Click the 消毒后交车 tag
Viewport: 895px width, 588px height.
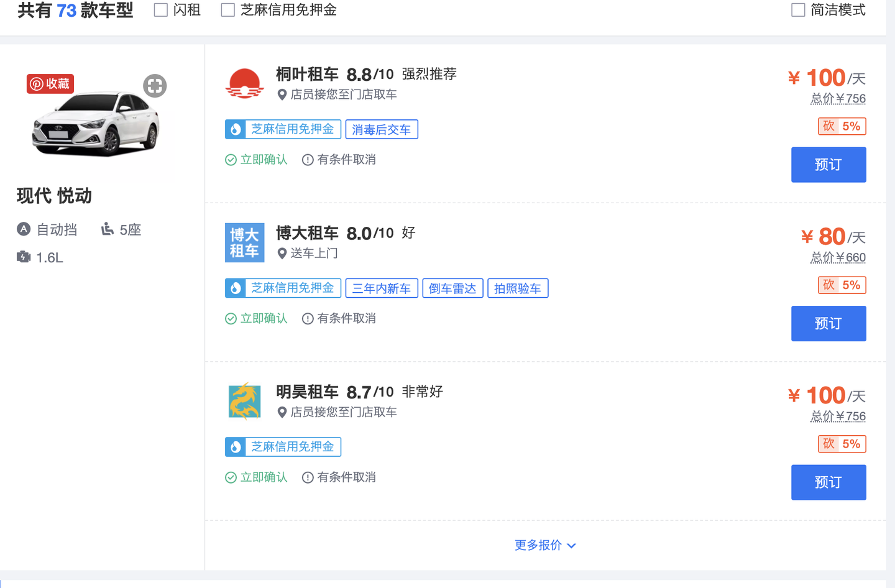(x=382, y=129)
